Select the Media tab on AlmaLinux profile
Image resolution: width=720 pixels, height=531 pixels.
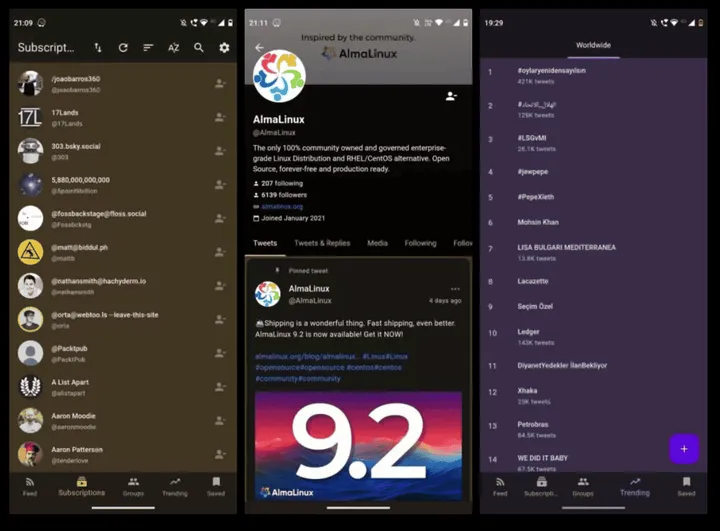click(x=377, y=243)
